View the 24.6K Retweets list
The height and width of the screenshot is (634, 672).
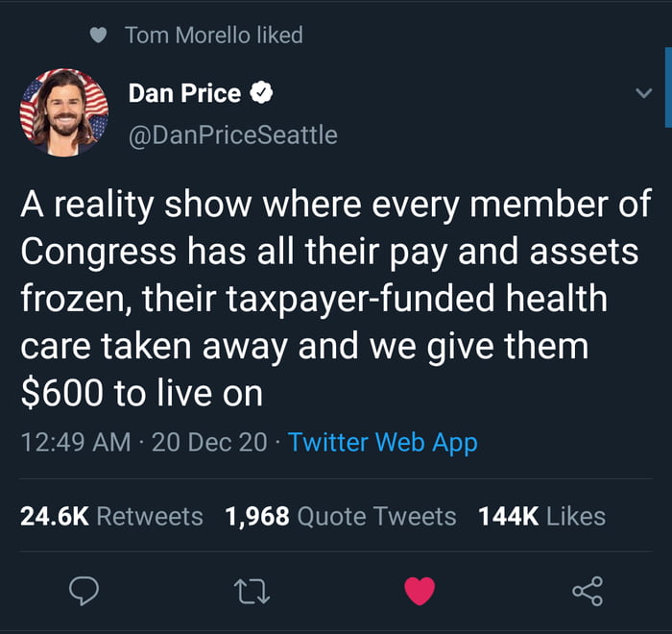coord(111,516)
